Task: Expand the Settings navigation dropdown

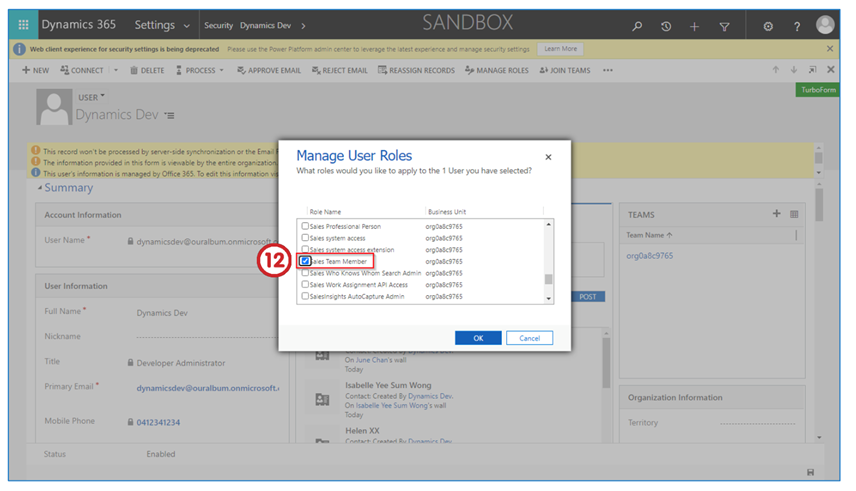Action: tap(185, 26)
